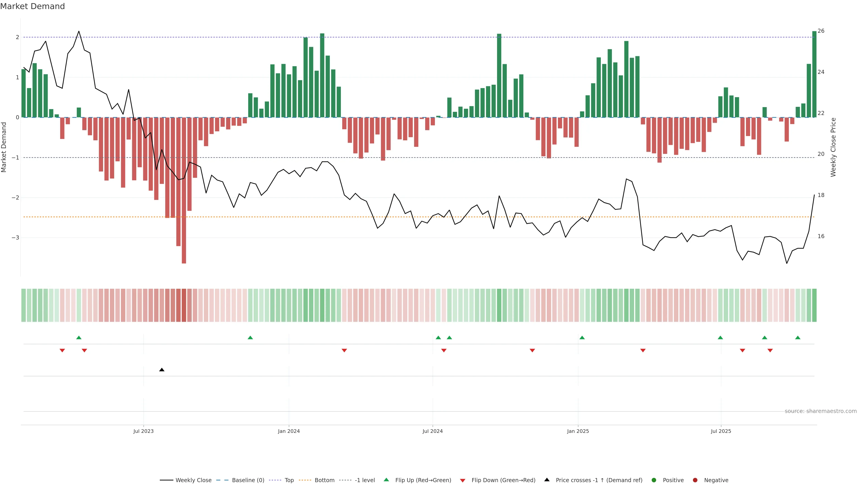Toggle the Weekly Close legend entry
The image size is (868, 488).
coord(193,480)
